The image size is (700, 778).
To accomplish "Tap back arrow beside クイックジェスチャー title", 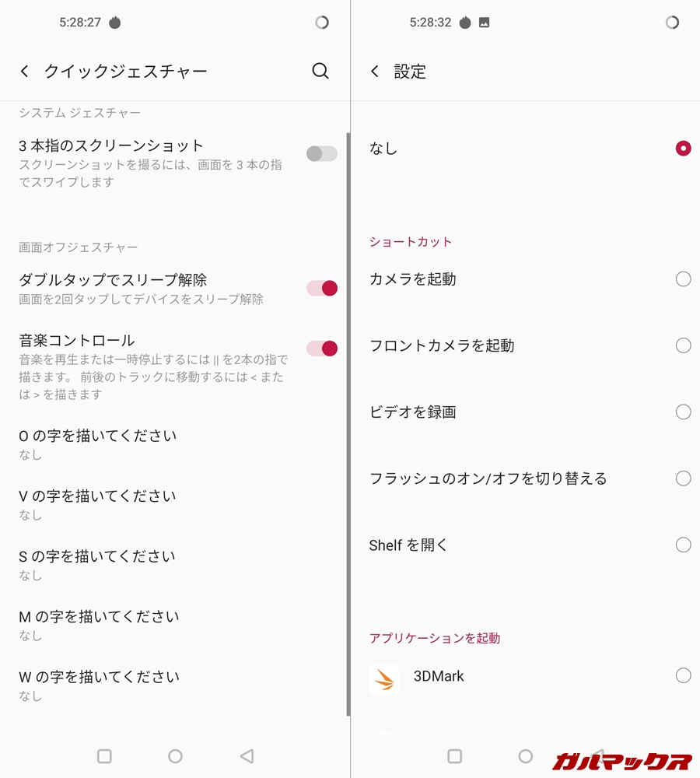I will 25,72.
